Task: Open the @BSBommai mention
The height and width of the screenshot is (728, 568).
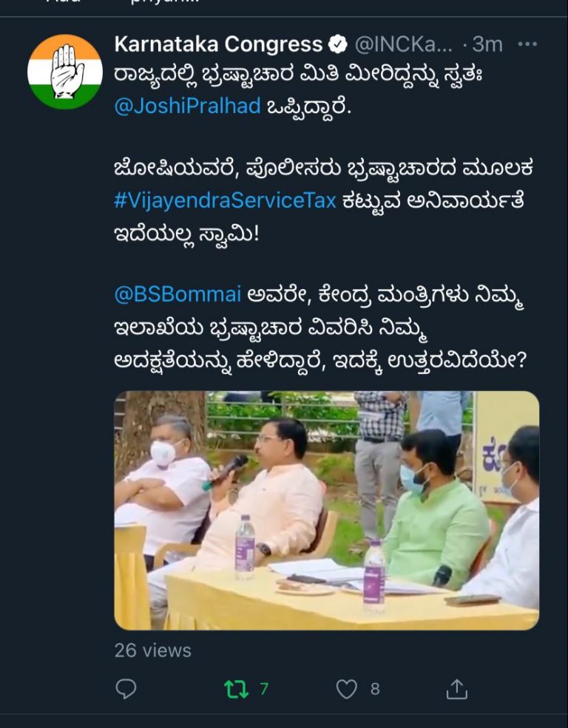Action: coord(178,294)
